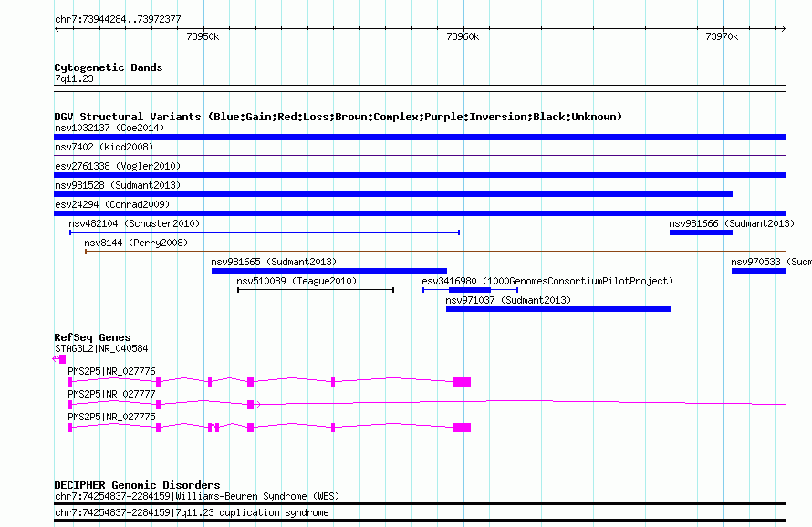Image resolution: width=812 pixels, height=527 pixels.
Task: Click the nsv981528 (Sudmant2013) label
Action: click(118, 185)
